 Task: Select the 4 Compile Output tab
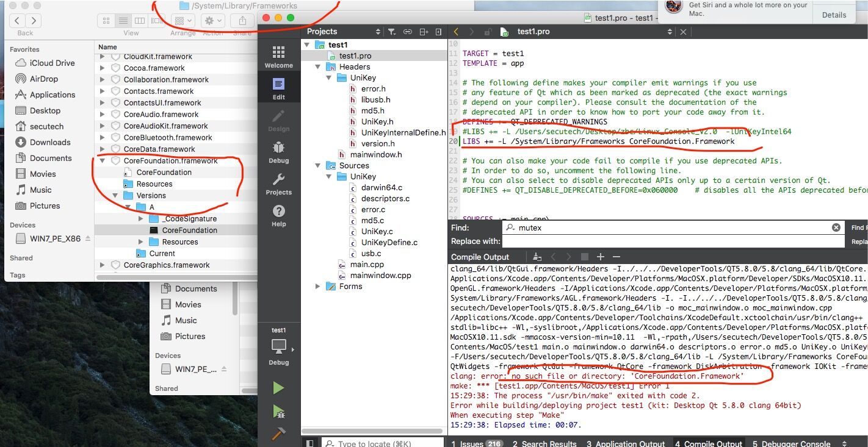click(x=708, y=443)
